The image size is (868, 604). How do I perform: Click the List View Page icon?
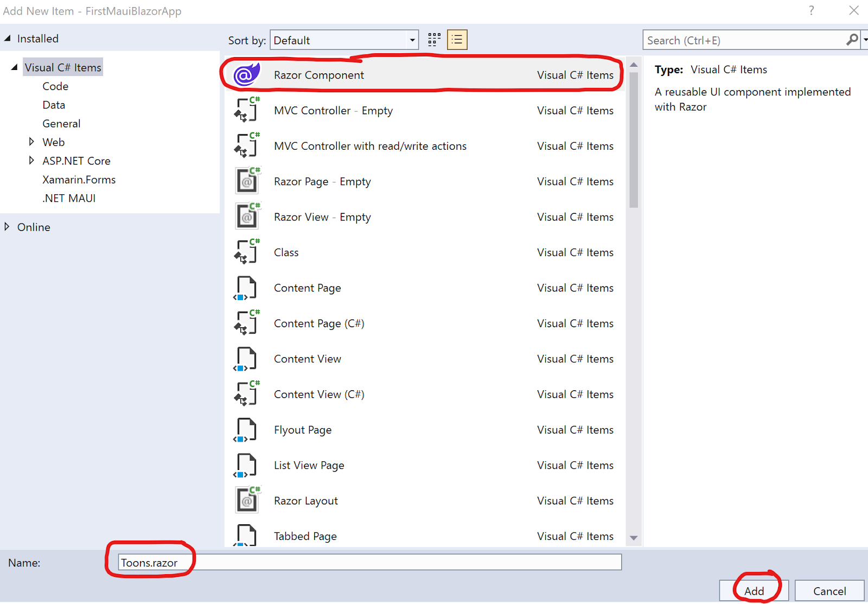(x=245, y=466)
